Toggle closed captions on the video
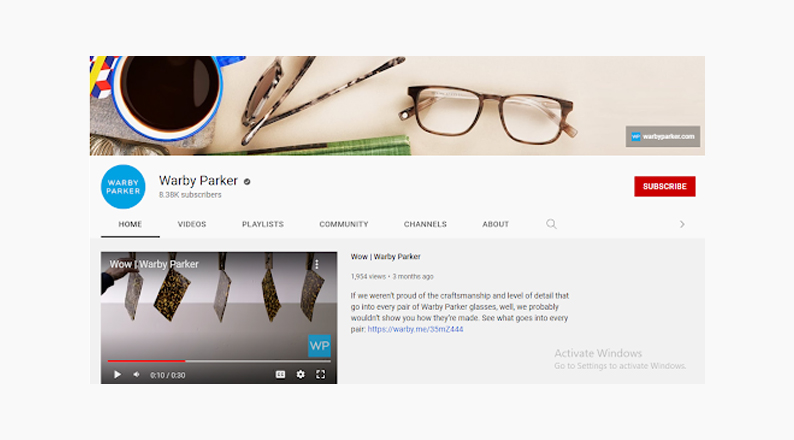 point(280,375)
